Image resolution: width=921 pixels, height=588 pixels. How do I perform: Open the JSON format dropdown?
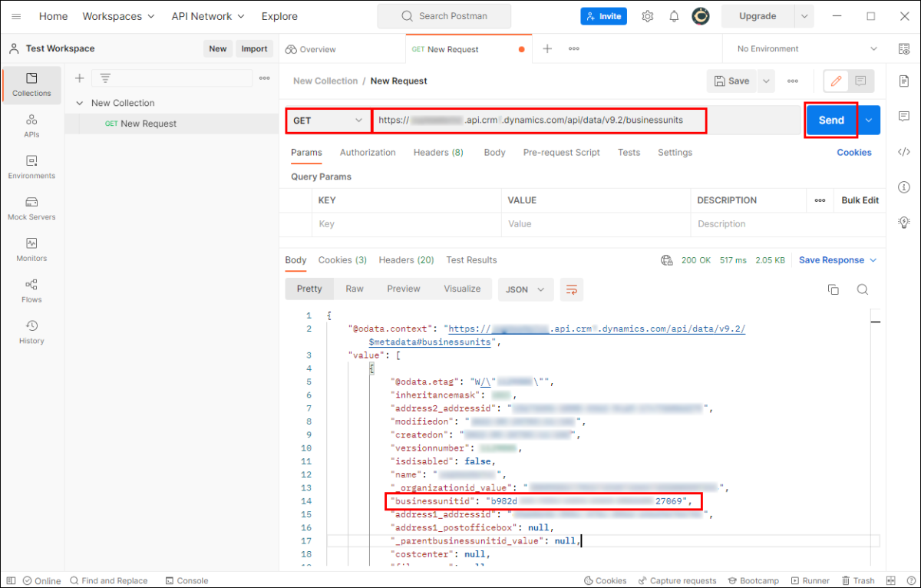coord(526,289)
